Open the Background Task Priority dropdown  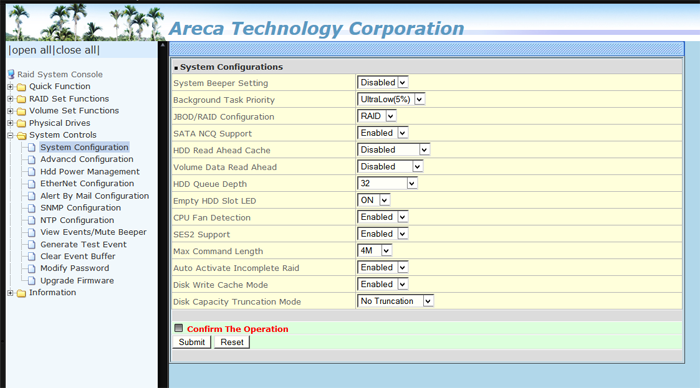click(391, 99)
